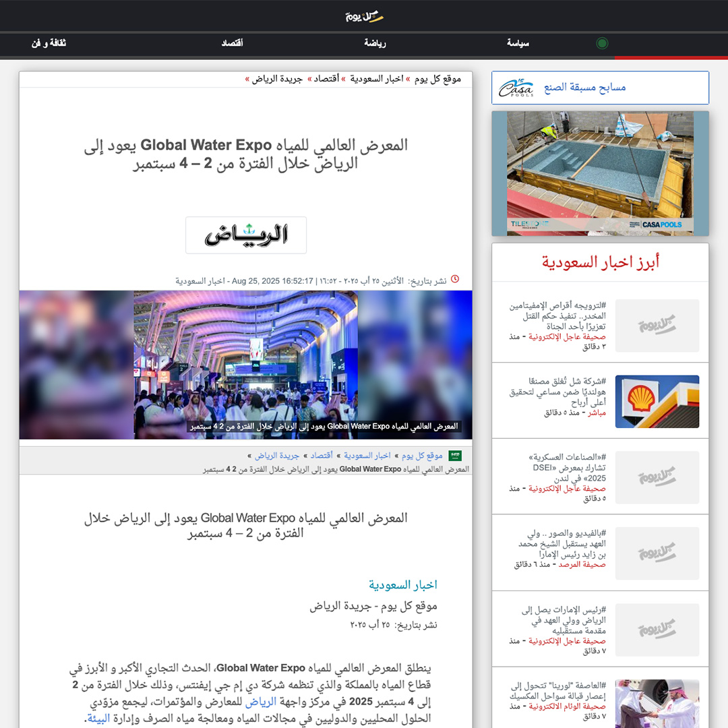Click placeholder thumbnail for DSEI news
This screenshot has height=728, width=728.
point(657,477)
